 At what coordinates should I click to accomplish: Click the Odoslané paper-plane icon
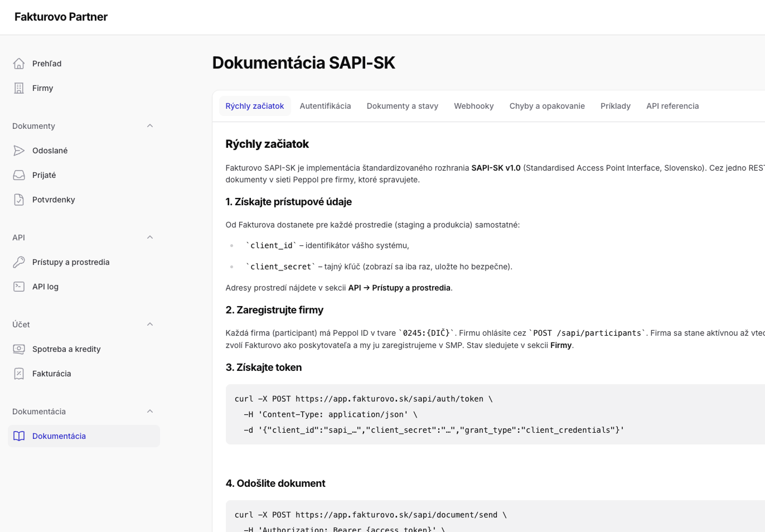coord(19,151)
